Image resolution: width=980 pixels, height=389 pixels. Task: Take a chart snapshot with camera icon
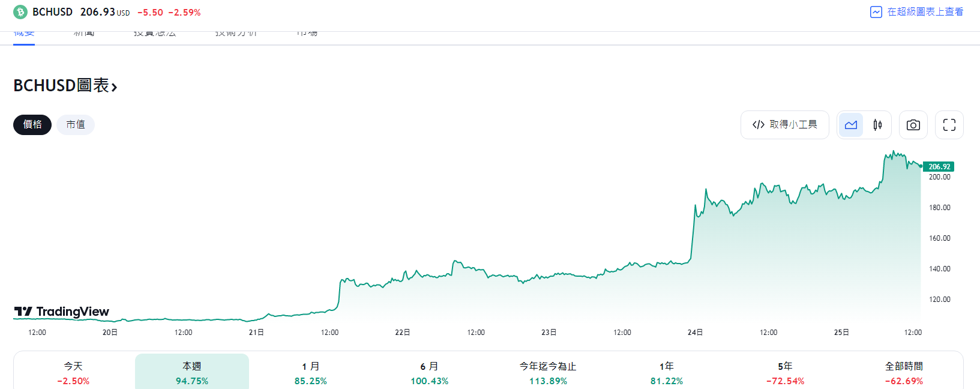point(913,125)
